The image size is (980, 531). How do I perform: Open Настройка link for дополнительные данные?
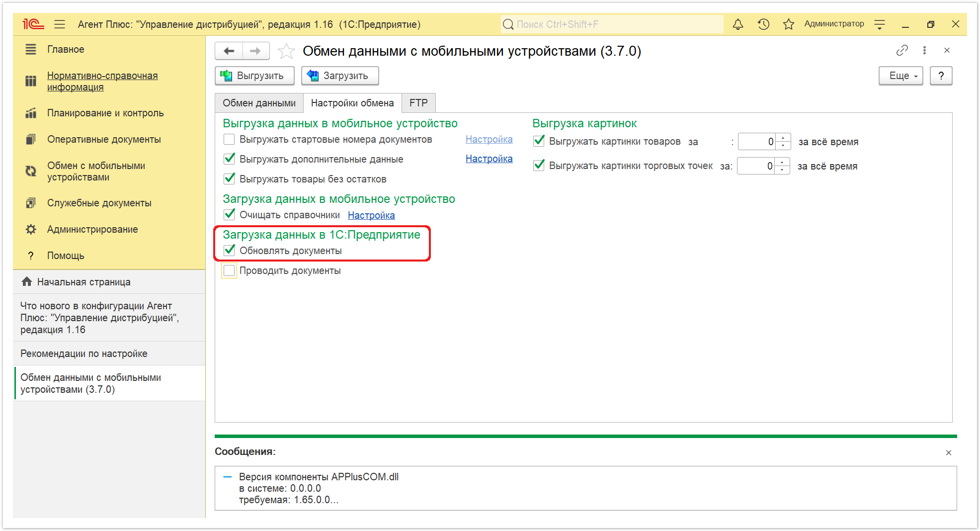[x=489, y=159]
